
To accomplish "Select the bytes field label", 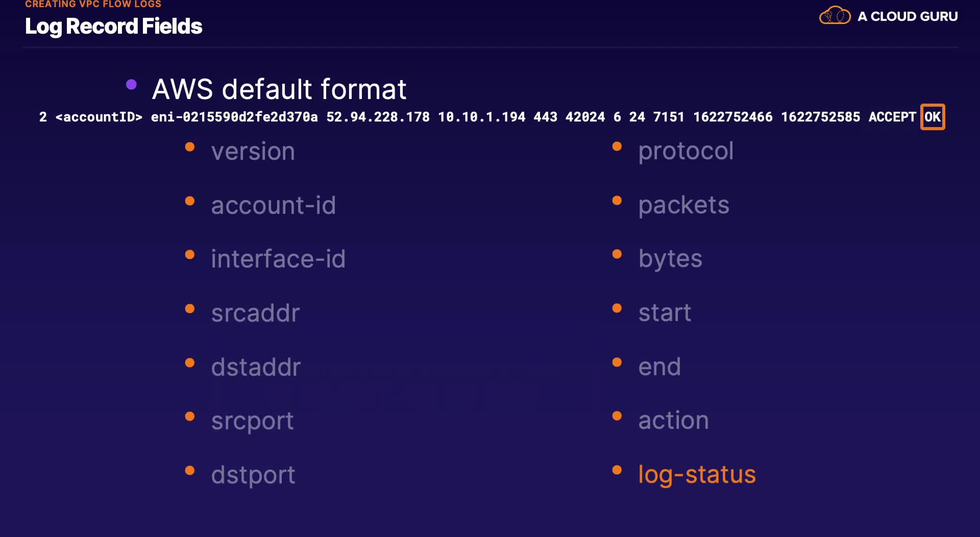I will coord(670,259).
